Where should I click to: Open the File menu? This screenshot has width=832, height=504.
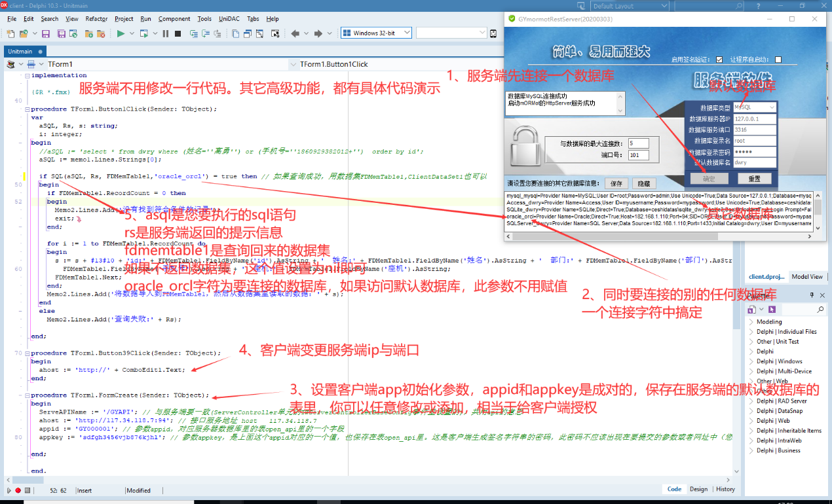coord(12,19)
